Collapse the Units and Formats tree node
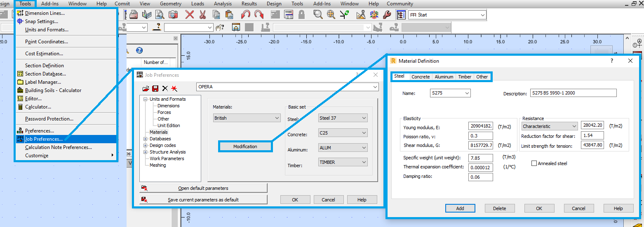644x227 pixels. click(146, 99)
